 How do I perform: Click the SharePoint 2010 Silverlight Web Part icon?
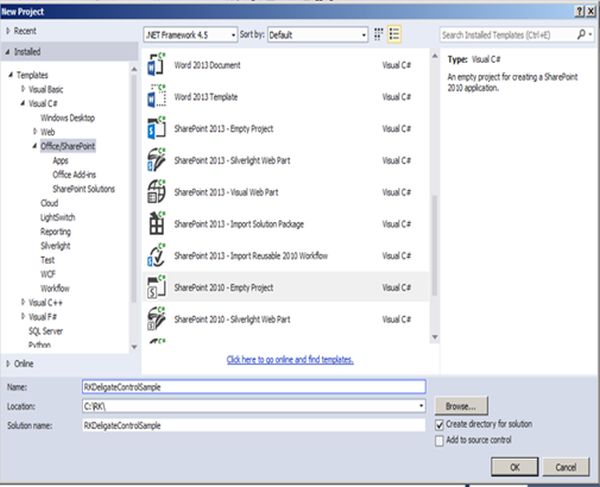(157, 319)
